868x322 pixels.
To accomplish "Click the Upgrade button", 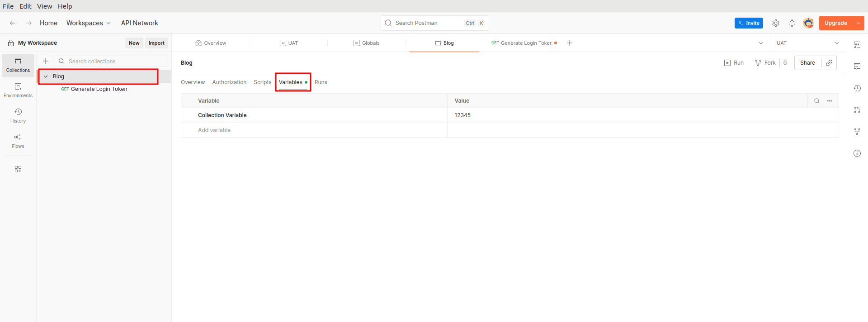I will point(835,23).
